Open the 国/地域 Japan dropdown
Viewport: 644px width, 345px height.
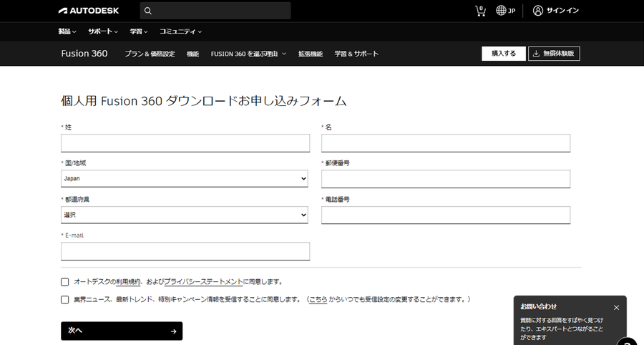185,178
